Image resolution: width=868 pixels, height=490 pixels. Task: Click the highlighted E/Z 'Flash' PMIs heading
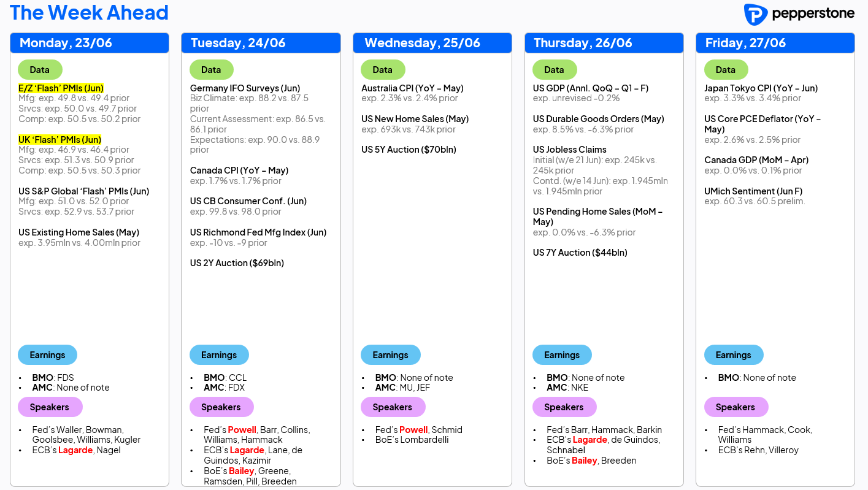pyautogui.click(x=61, y=88)
